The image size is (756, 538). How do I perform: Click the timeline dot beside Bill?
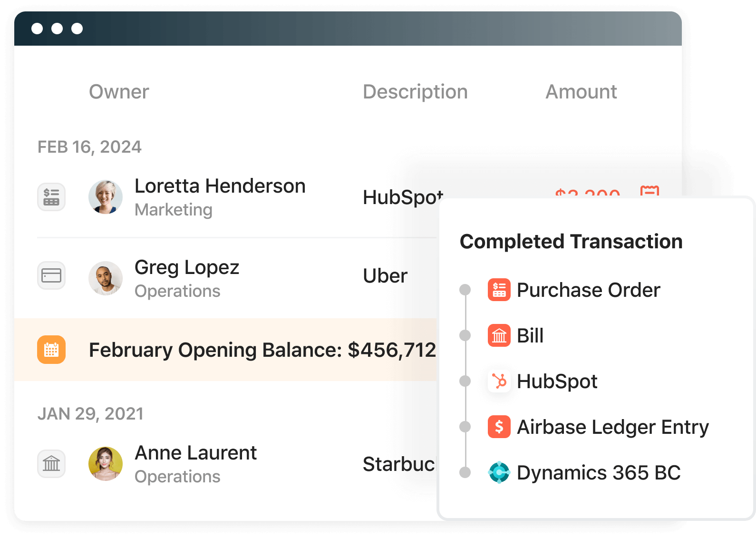click(465, 335)
